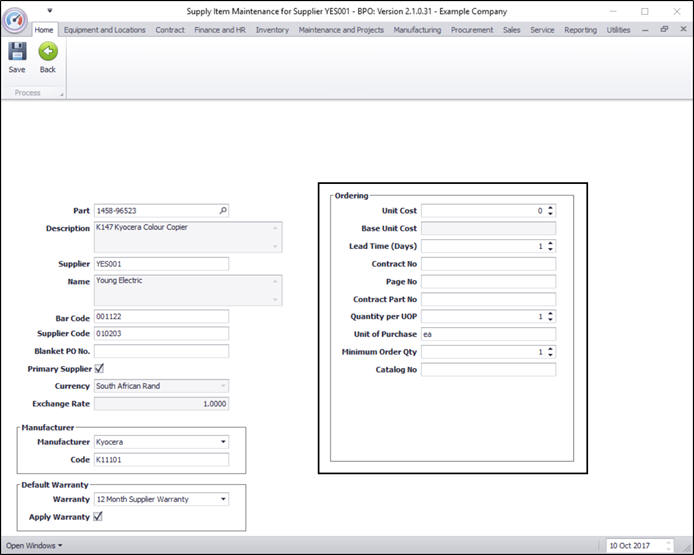This screenshot has height=555, width=694.
Task: Open the Utilities ribbon tab
Action: (618, 30)
